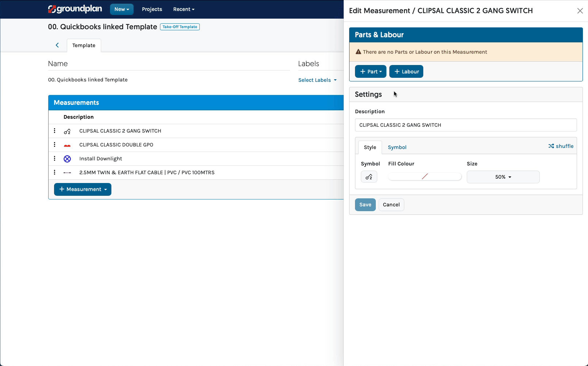The height and width of the screenshot is (366, 588).
Task: Click the groundplan logo icon
Action: click(x=51, y=9)
